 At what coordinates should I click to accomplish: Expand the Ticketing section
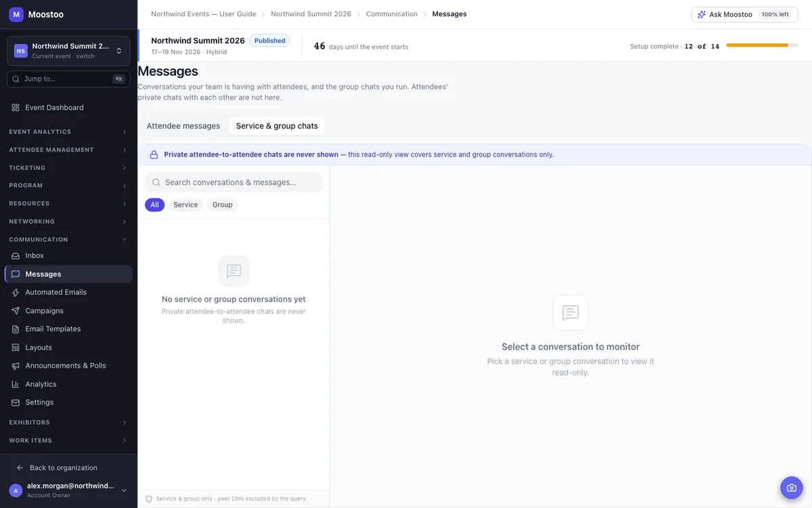pyautogui.click(x=68, y=168)
